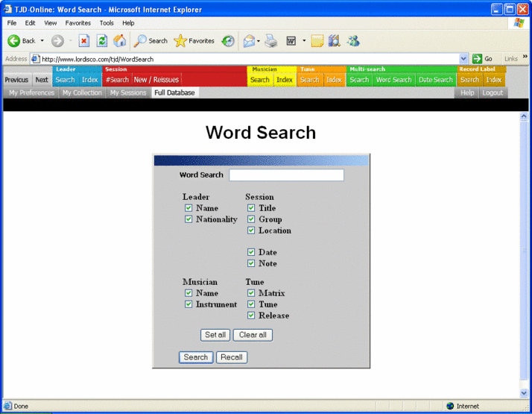
Task: Switch to My Collection tab
Action: (82, 92)
